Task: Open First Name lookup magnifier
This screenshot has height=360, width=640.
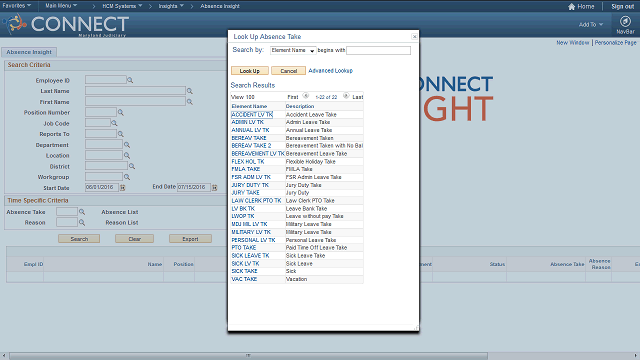Action: pyautogui.click(x=189, y=102)
